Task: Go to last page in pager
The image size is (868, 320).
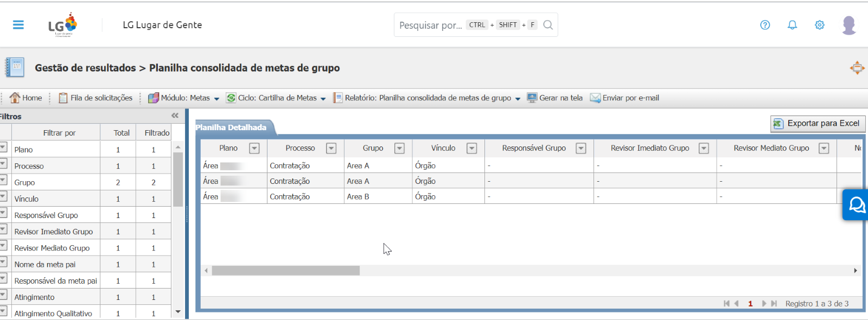Action: coord(774,304)
